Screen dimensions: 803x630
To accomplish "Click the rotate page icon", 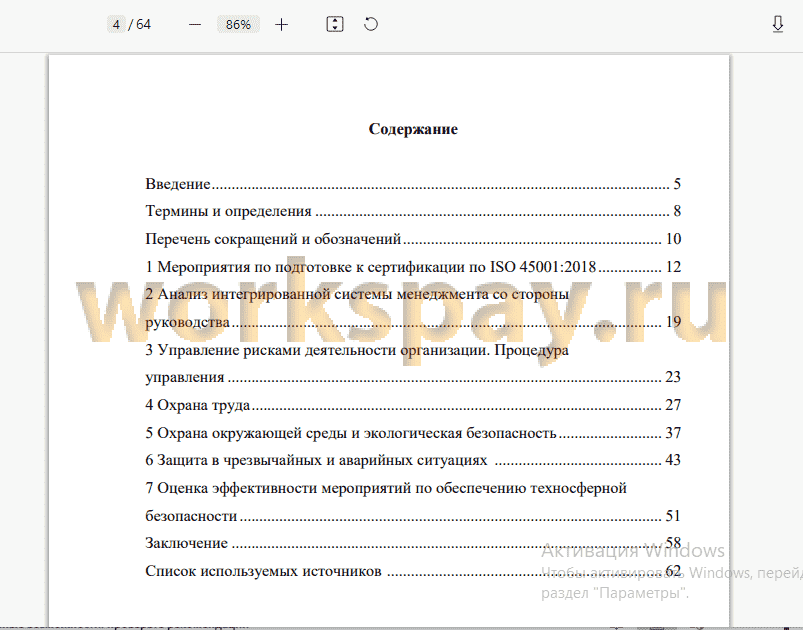I will point(371,24).
